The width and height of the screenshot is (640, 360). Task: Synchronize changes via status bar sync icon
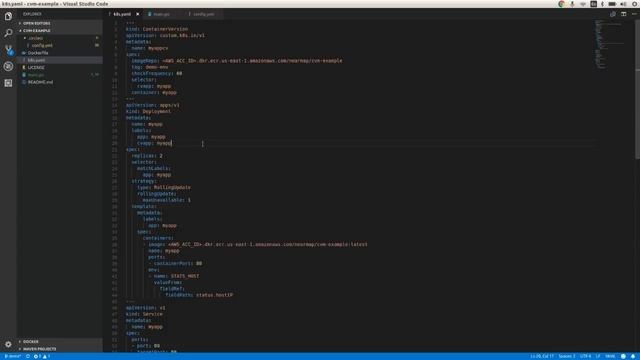click(28, 356)
